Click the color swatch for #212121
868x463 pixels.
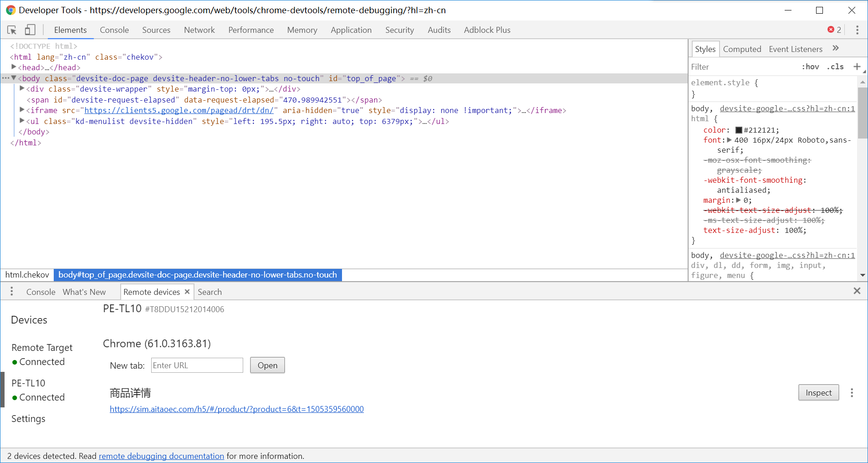coord(739,130)
